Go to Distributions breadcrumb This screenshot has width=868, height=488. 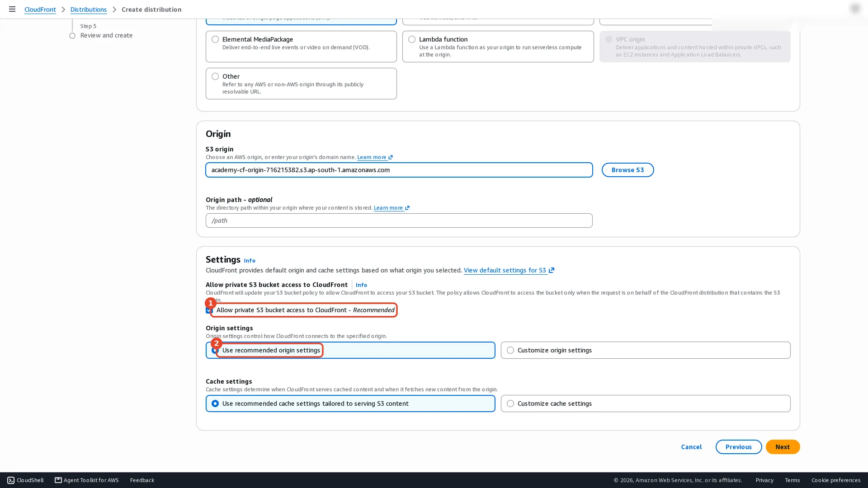coord(89,9)
